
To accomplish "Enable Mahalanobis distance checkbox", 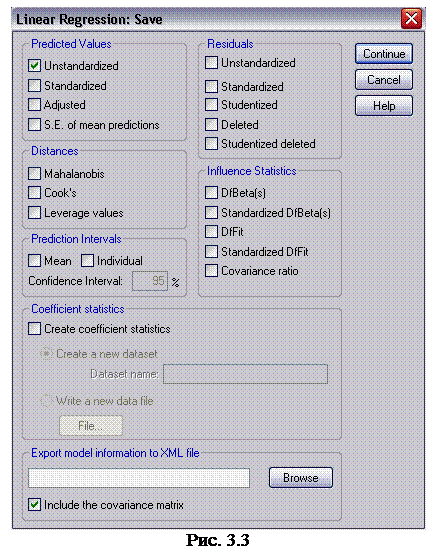I will (35, 174).
